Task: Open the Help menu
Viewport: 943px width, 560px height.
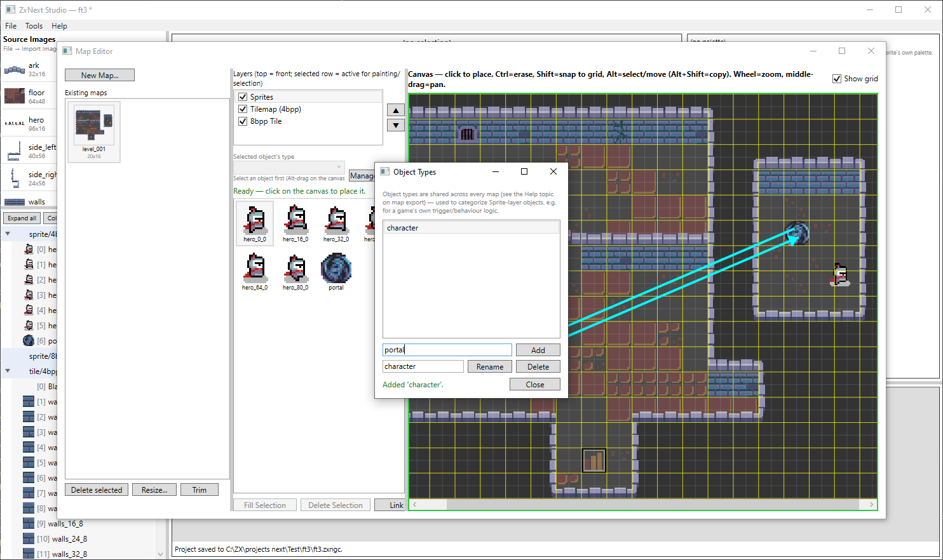Action: [x=59, y=26]
